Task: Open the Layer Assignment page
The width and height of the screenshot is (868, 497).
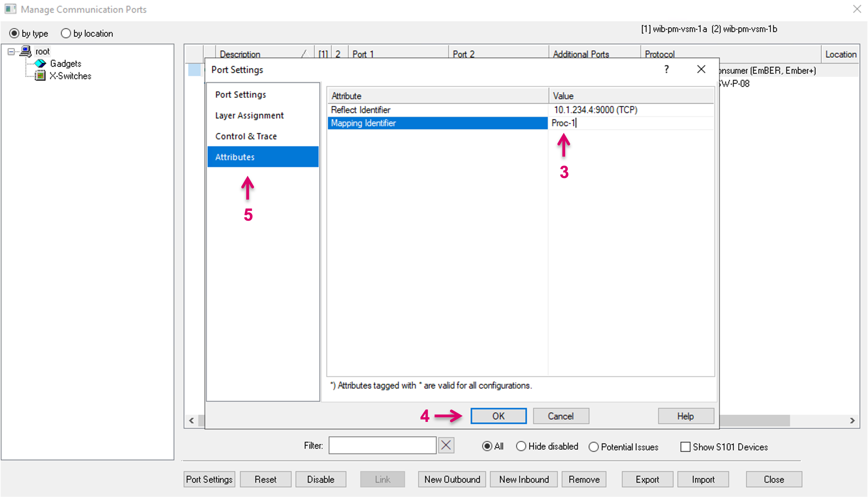Action: pyautogui.click(x=249, y=115)
